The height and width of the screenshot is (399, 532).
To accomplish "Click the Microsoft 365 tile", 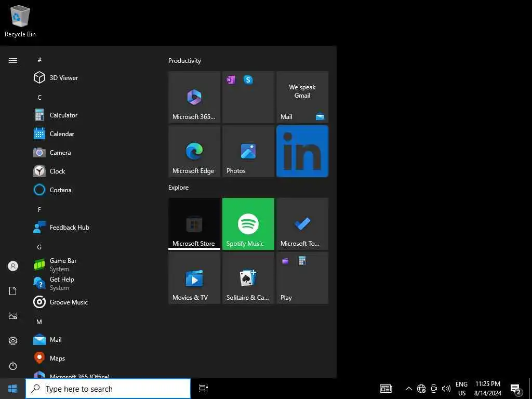I will point(194,97).
